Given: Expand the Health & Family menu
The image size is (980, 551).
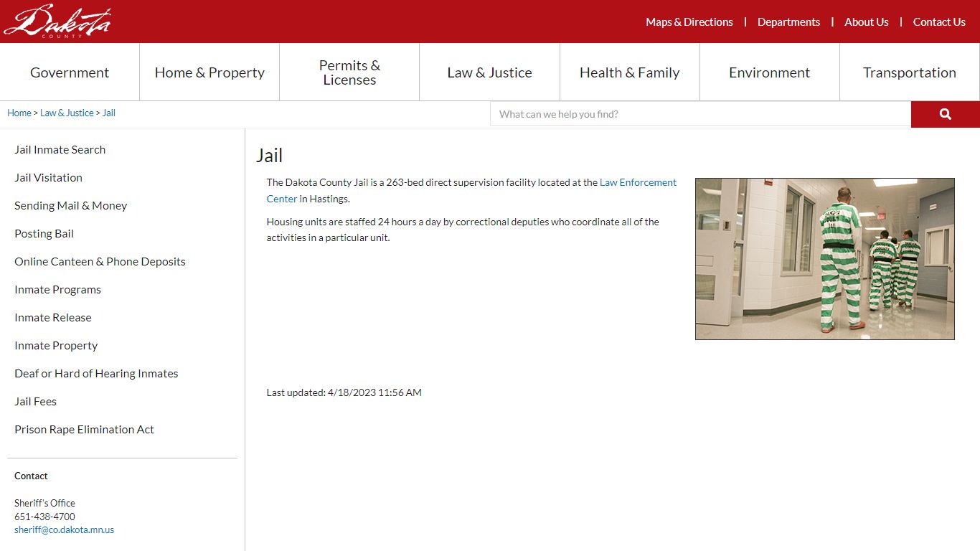Looking at the screenshot, I should 629,72.
